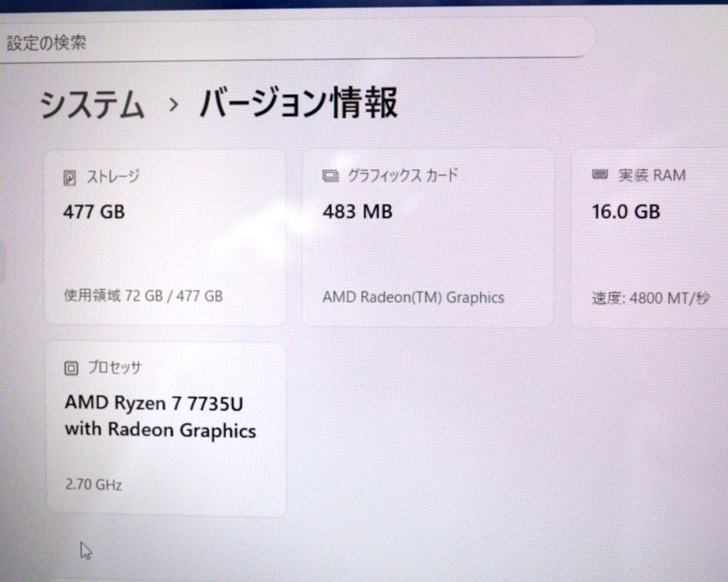
Task: Select the 16.0 GB RAM value
Action: pos(626,212)
